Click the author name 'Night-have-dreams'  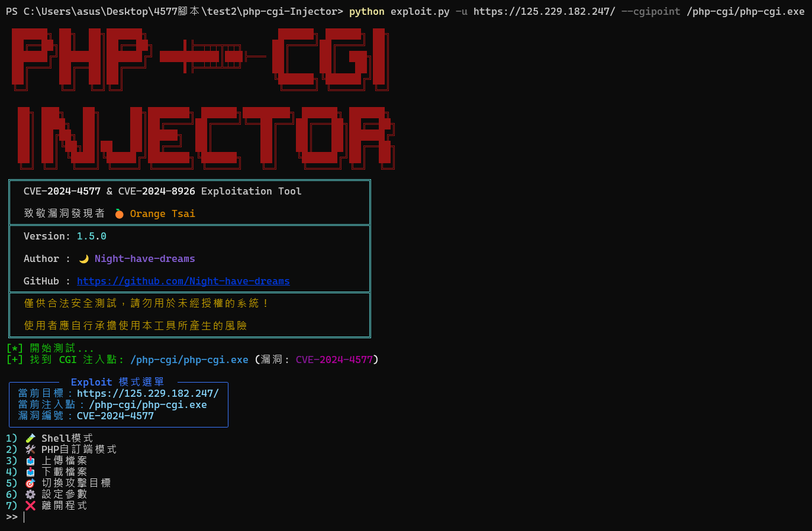tap(145, 258)
